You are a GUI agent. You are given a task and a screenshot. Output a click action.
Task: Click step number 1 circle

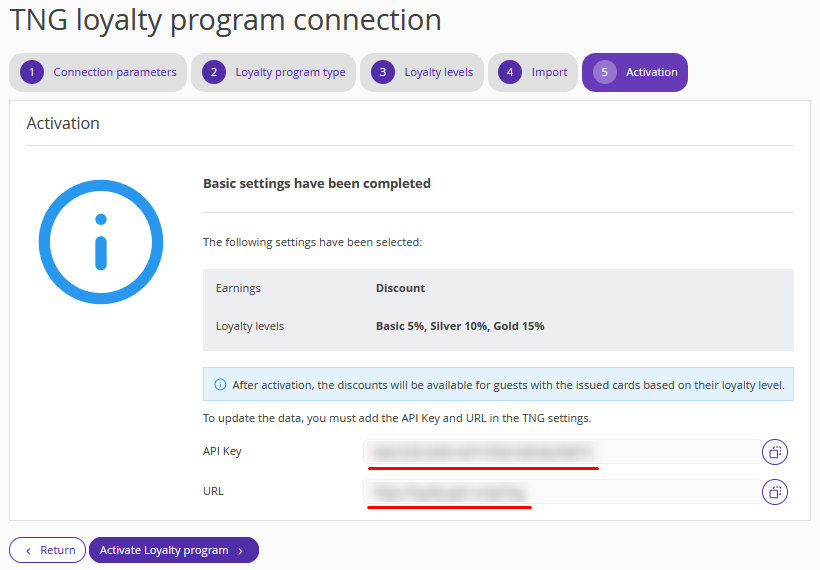click(32, 72)
